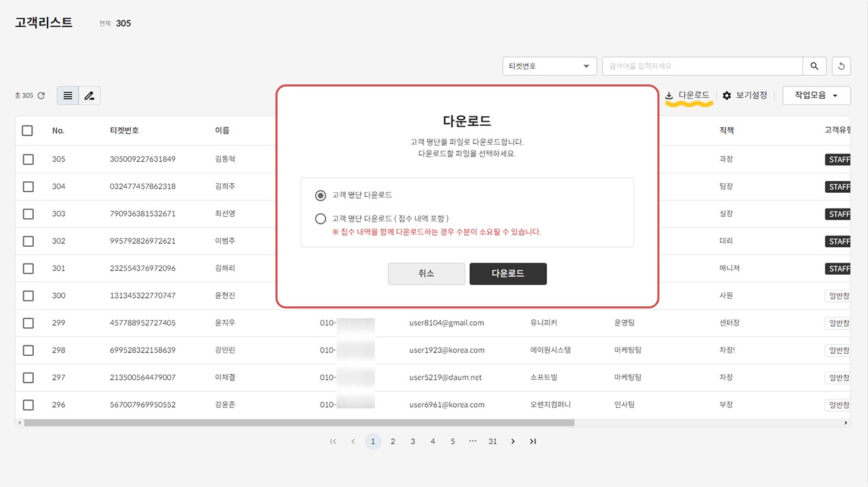Check the select-all checkbox in table header
868x487 pixels.
coord(27,131)
